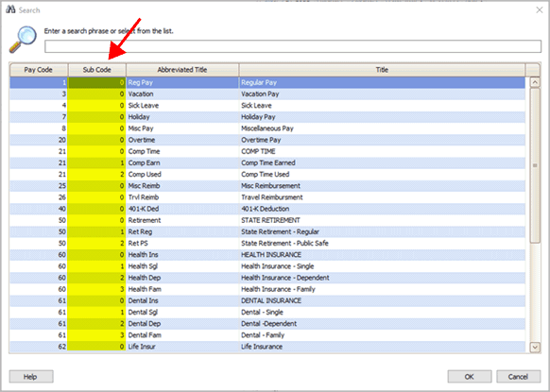This screenshot has width=550, height=392.
Task: Confirm selection with the OK button
Action: point(470,377)
